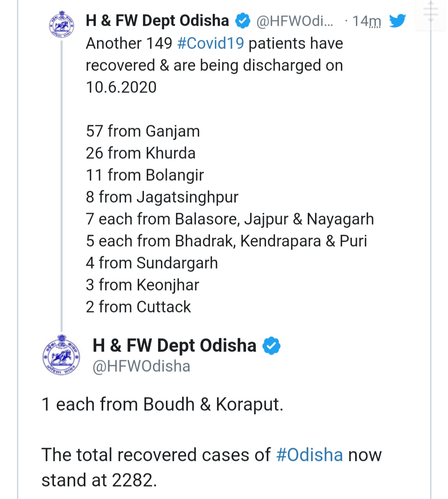Screen dimensions: 448x499
Task: Click the vertical thread line connecting the tweets
Action: pos(62,187)
